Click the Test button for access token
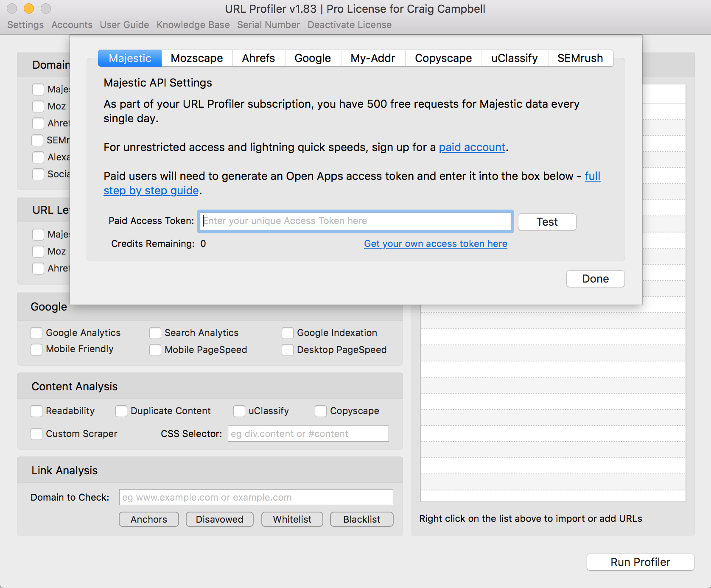The width and height of the screenshot is (711, 588). [x=547, y=222]
